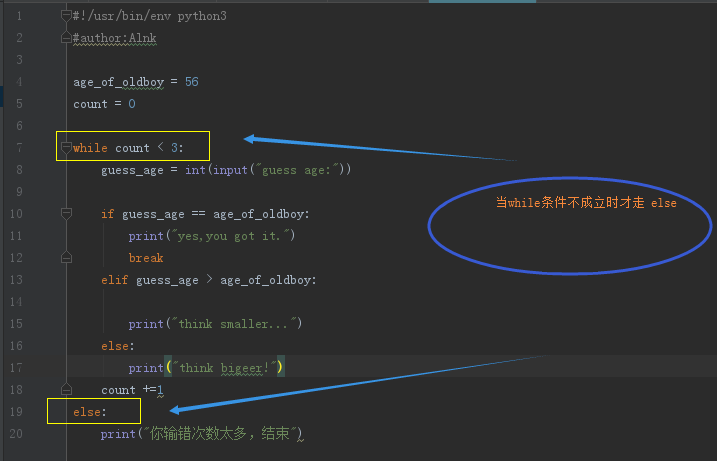Viewport: 717px width, 461px height.
Task: Click the age_of_oldboy variable on line 4
Action: pyautogui.click(x=118, y=82)
